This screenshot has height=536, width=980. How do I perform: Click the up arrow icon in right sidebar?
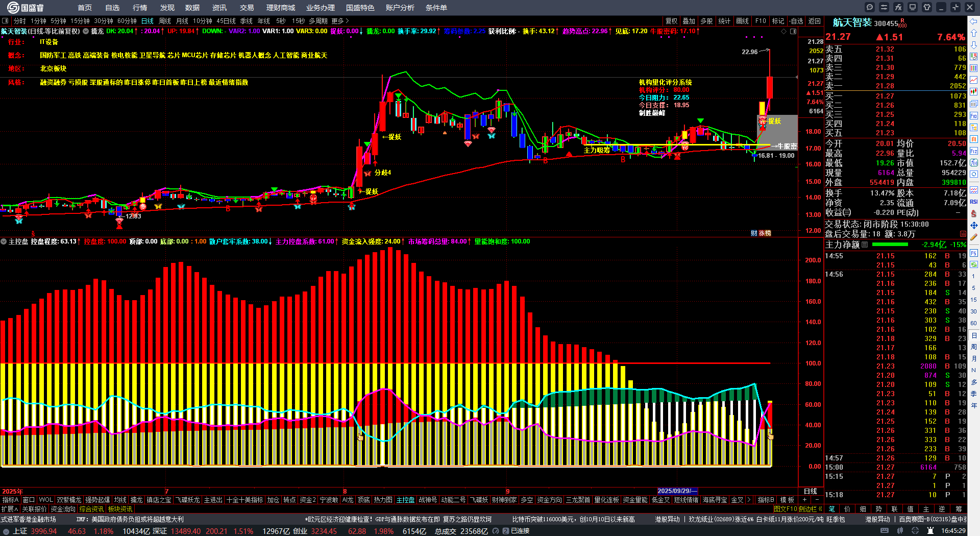pos(974,33)
